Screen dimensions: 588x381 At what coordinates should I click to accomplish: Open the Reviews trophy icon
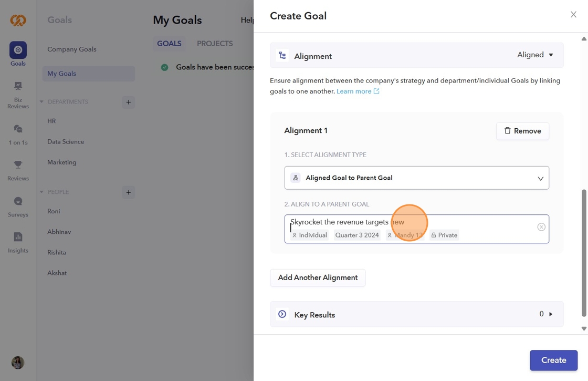click(x=18, y=165)
